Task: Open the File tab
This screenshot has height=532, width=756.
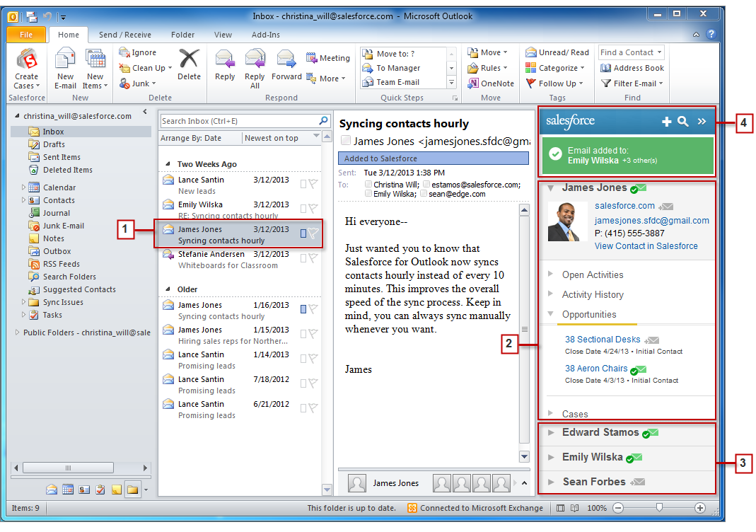Action: coord(26,35)
